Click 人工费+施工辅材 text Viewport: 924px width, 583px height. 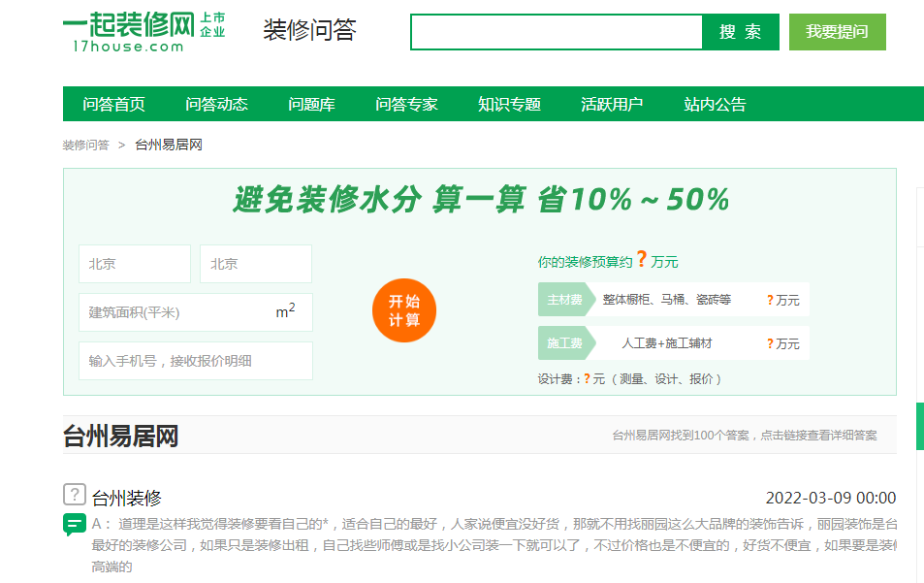click(666, 343)
